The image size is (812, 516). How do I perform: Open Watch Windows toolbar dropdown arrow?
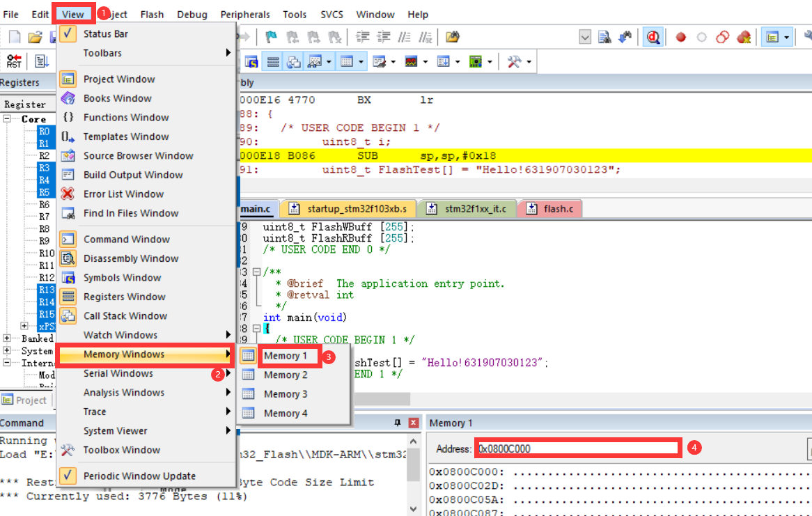(x=329, y=62)
